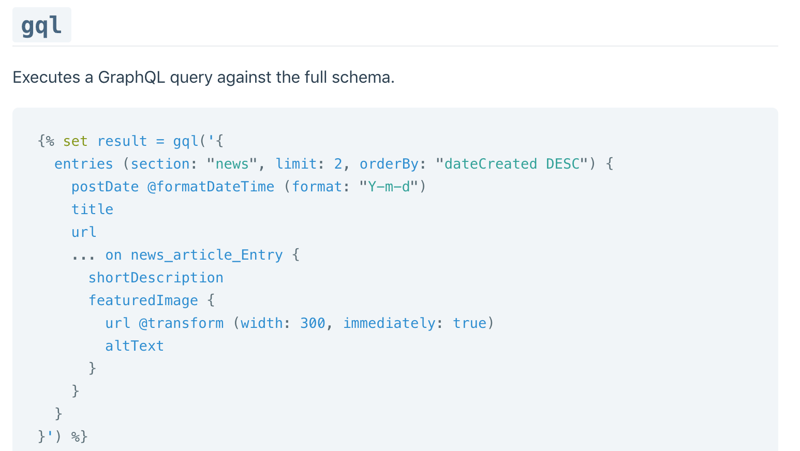
Task: Click the "Executes a GraphQL query" description text
Action: tap(203, 77)
